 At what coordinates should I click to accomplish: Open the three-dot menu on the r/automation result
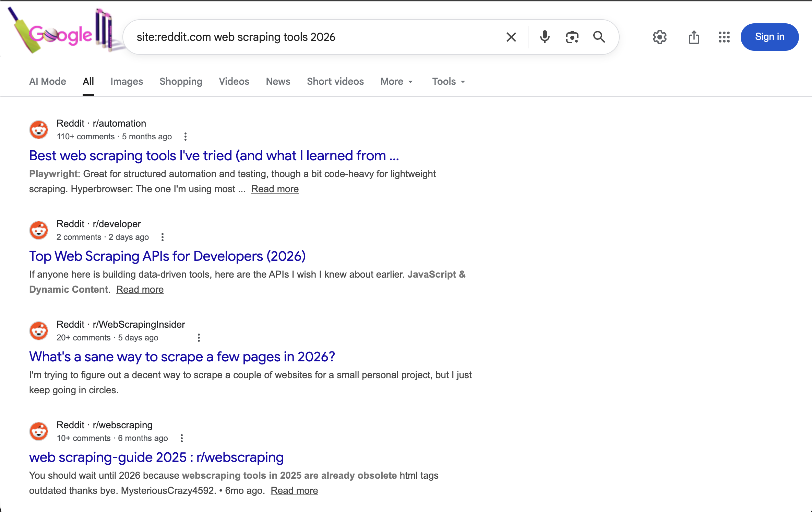point(185,136)
